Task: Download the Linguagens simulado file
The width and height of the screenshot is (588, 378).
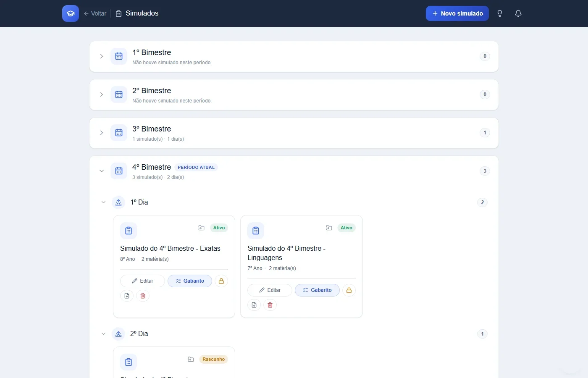Action: coord(254,305)
